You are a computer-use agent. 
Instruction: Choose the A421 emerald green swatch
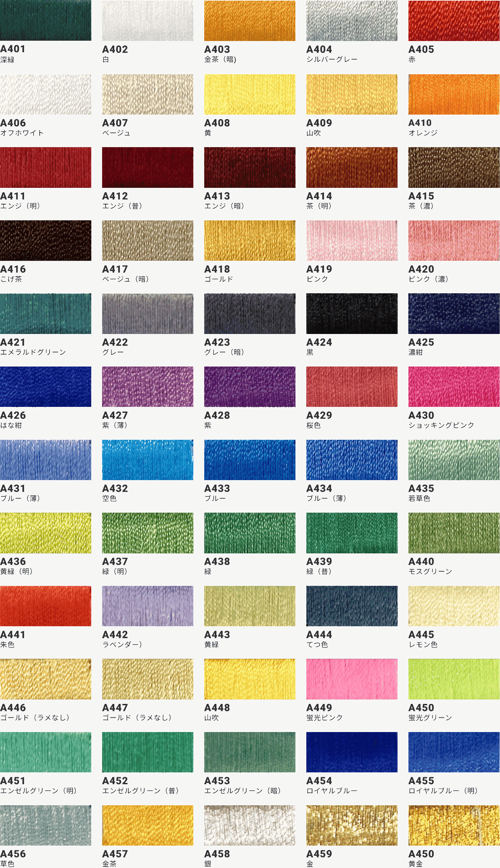(x=46, y=314)
